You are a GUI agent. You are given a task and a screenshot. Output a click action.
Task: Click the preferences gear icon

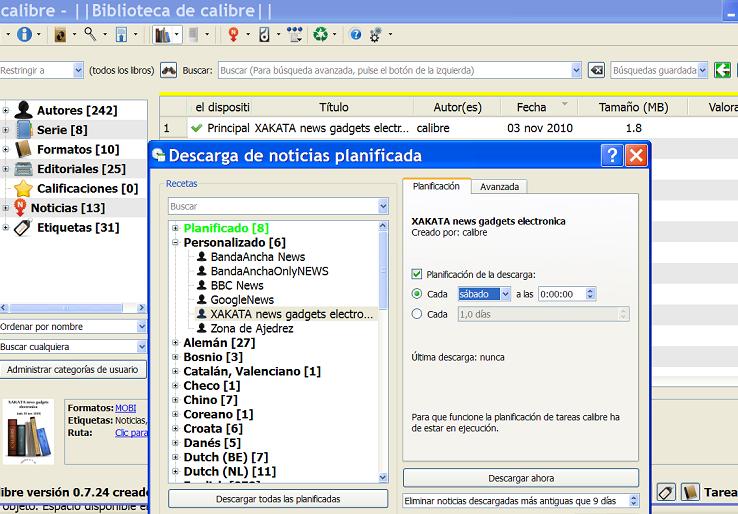coord(376,34)
